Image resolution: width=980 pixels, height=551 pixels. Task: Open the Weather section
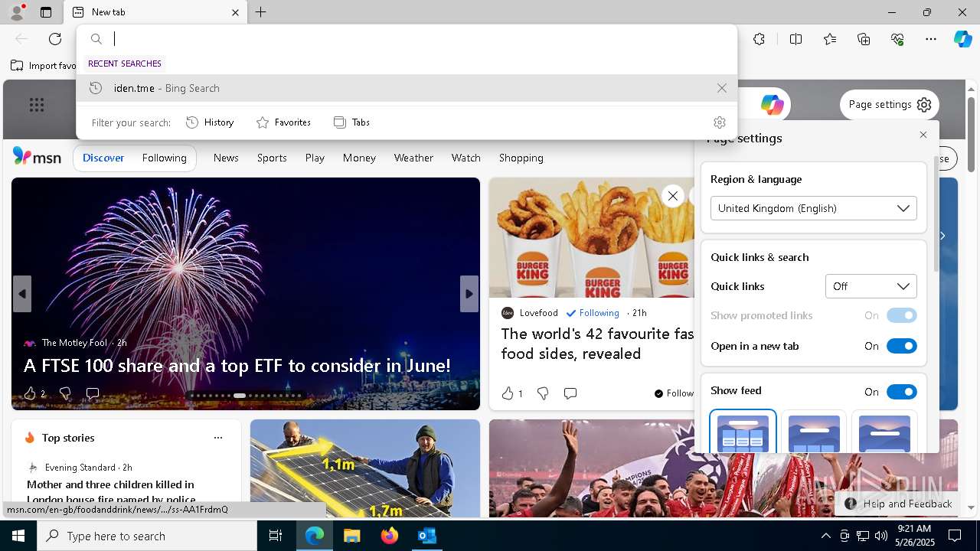coord(413,158)
